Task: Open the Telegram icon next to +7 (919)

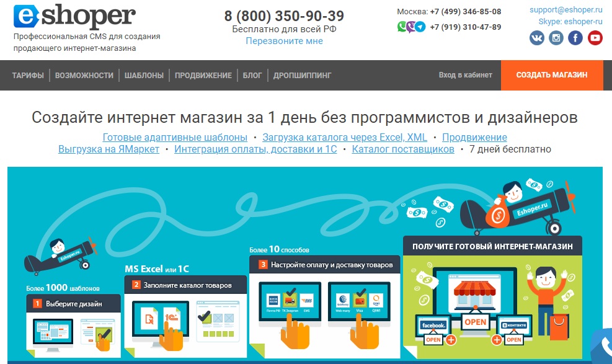Action: [420, 27]
